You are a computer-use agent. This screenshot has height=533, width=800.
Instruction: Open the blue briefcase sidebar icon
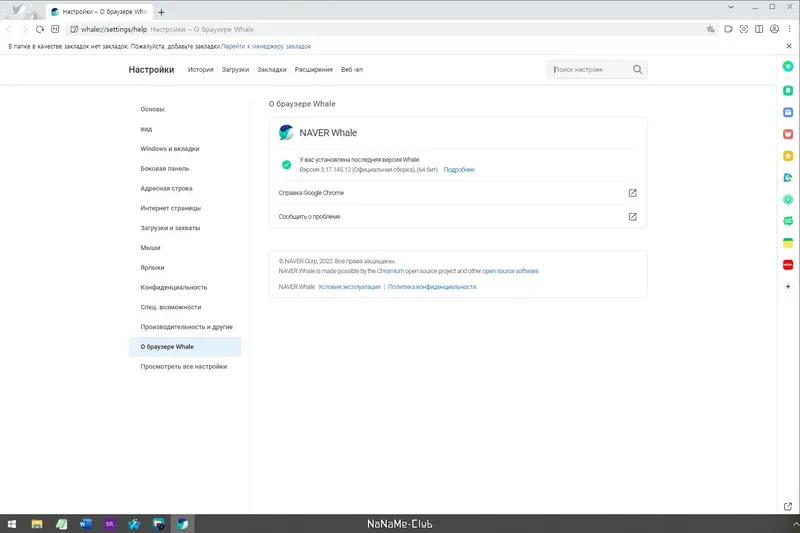(x=788, y=112)
